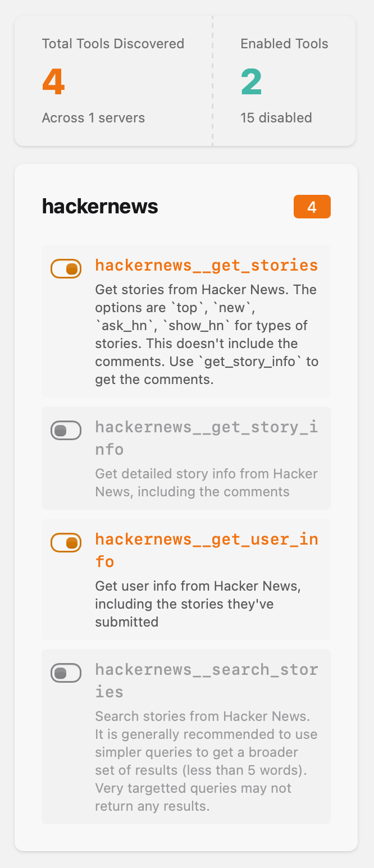
Task: Turn off the hackernews__get_user_info toggle
Action: tap(66, 543)
